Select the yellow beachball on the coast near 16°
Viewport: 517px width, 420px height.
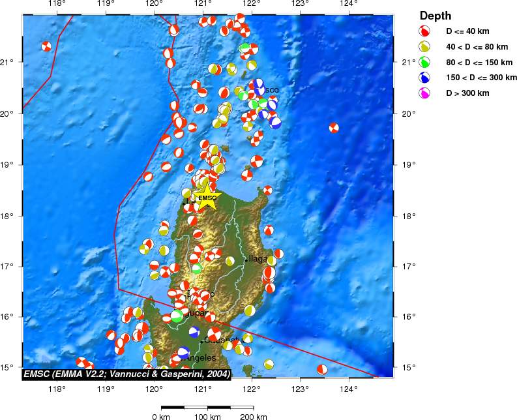pos(250,310)
